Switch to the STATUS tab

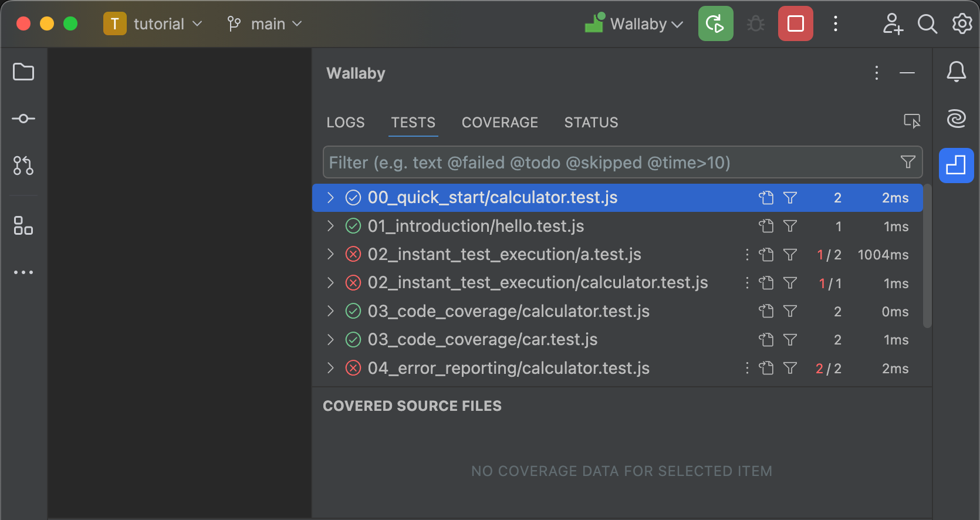pos(592,122)
